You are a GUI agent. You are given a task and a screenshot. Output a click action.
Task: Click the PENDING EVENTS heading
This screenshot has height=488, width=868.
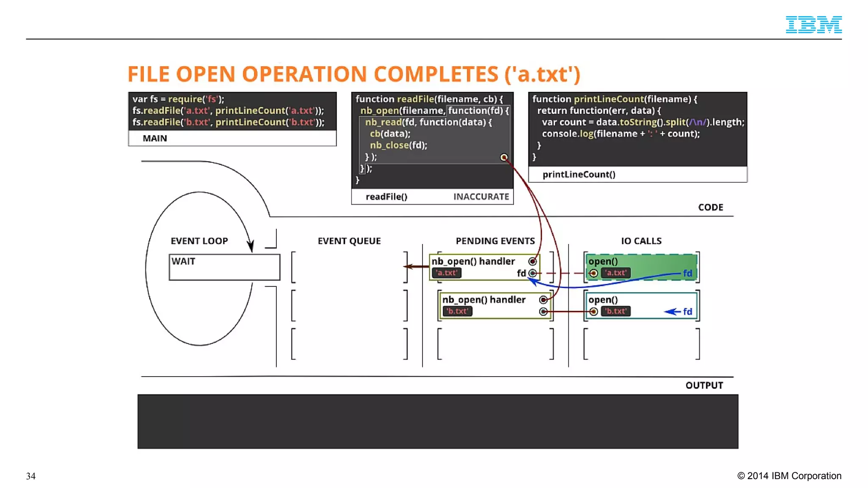[495, 241]
